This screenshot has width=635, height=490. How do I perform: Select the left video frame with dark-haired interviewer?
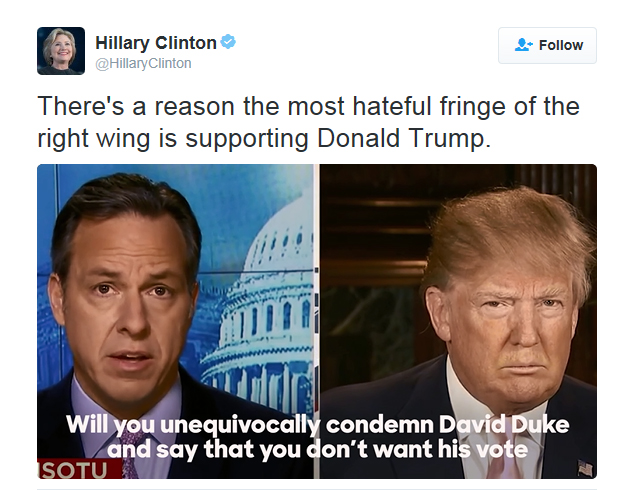[176, 322]
